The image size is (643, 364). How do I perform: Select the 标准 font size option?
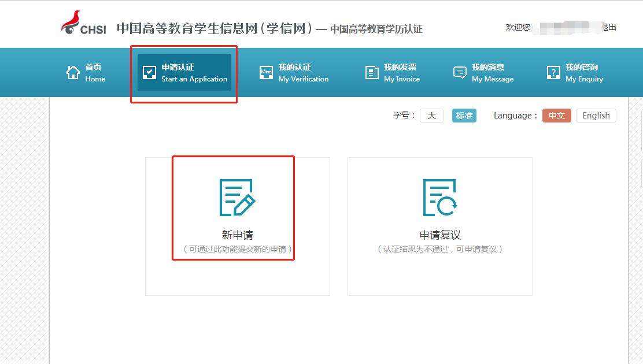[x=464, y=116]
